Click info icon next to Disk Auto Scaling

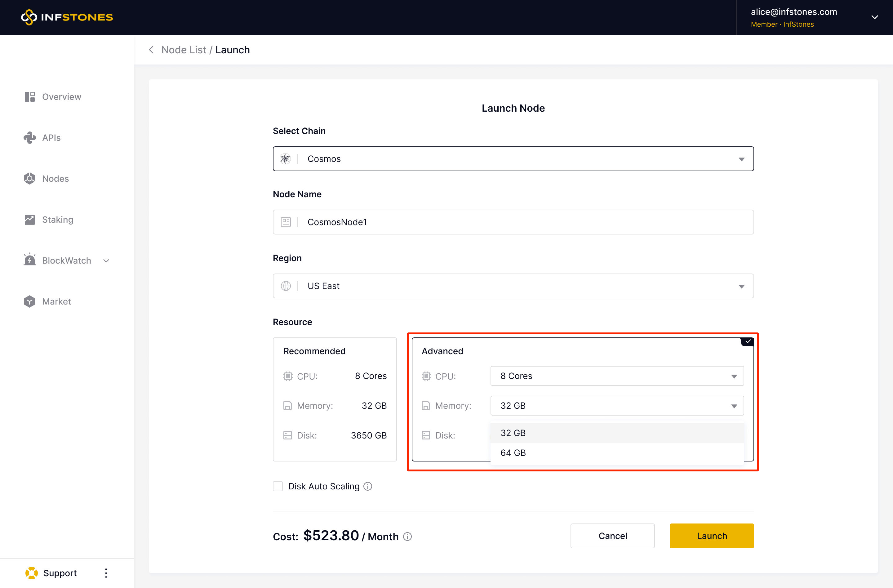(x=368, y=486)
